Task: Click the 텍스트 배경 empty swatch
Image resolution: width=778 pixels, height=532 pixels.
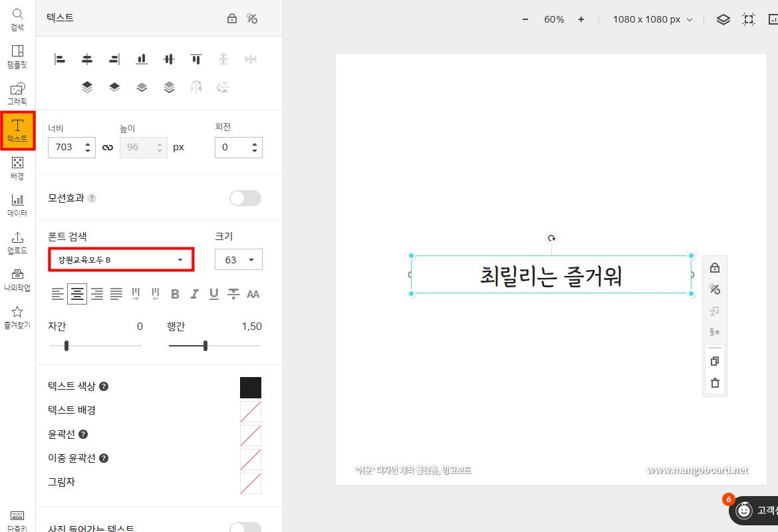Action: 251,412
